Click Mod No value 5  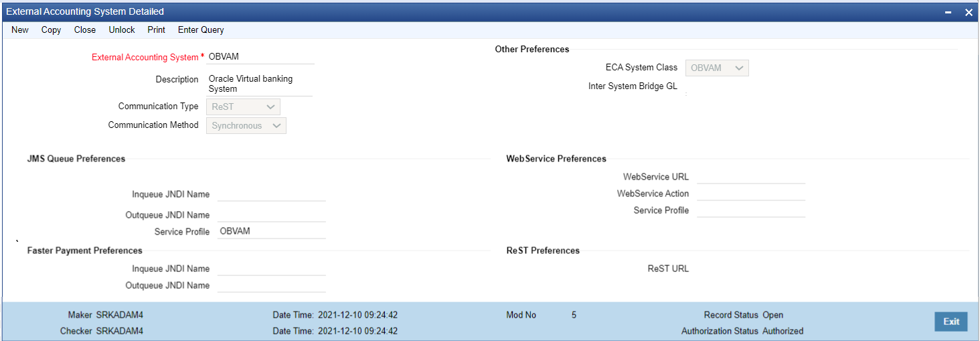[574, 315]
